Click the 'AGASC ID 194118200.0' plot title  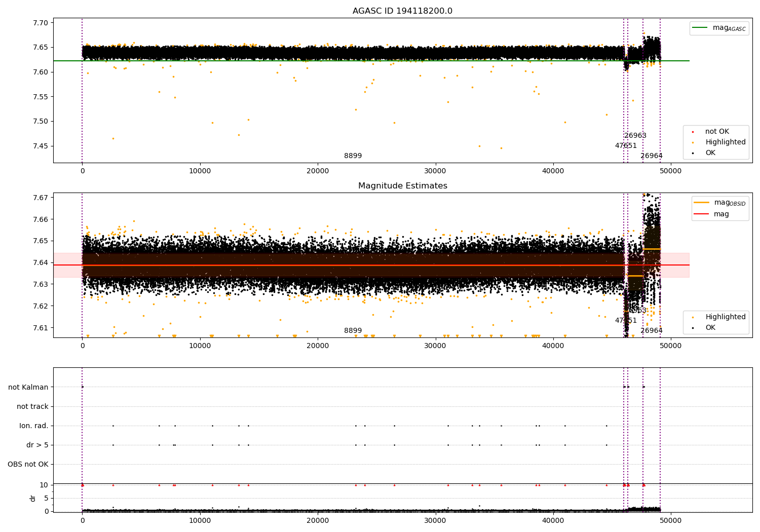point(403,11)
